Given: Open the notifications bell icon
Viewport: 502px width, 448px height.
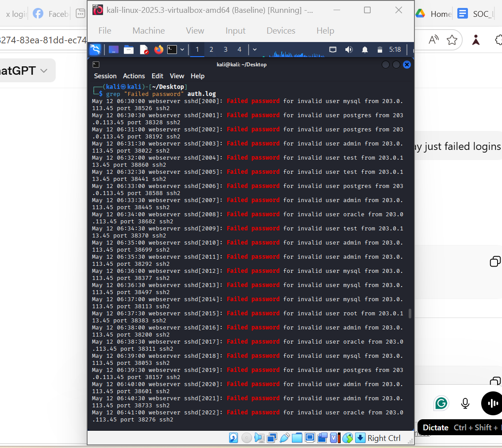Looking at the screenshot, I should (x=364, y=50).
